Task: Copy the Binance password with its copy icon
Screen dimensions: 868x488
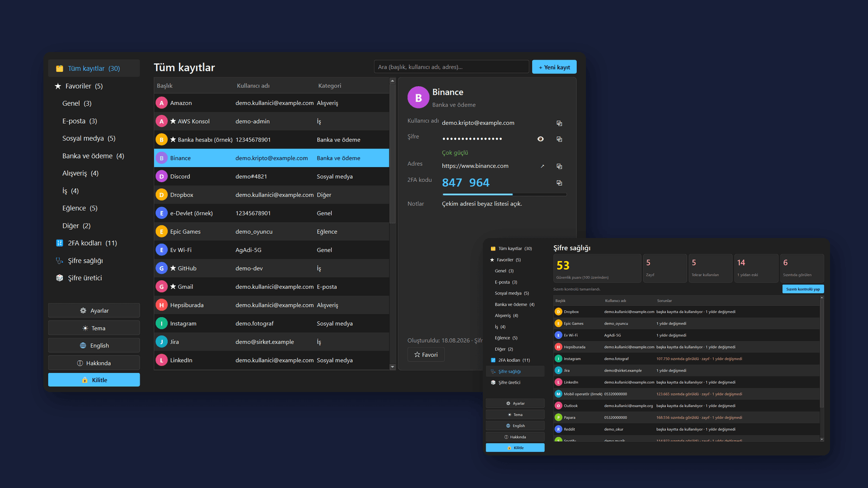Action: [559, 139]
